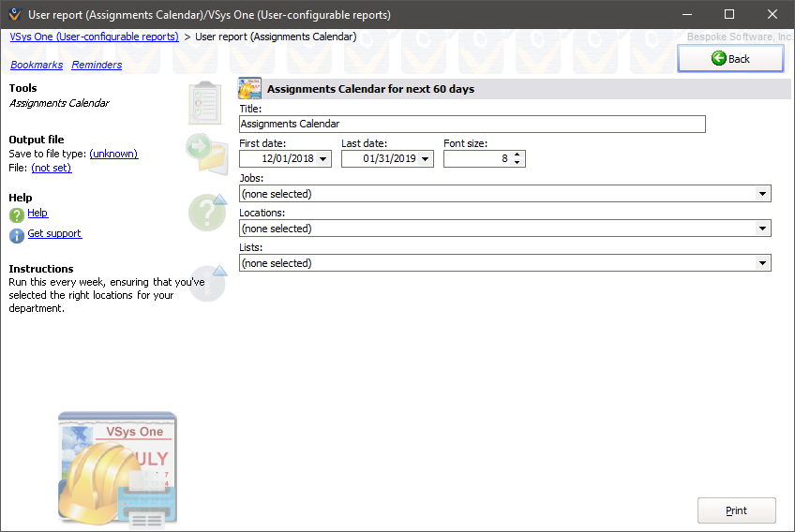Screen dimensions: 795x532
Task: Click the Assignments Calendar header icon
Action: (250, 88)
